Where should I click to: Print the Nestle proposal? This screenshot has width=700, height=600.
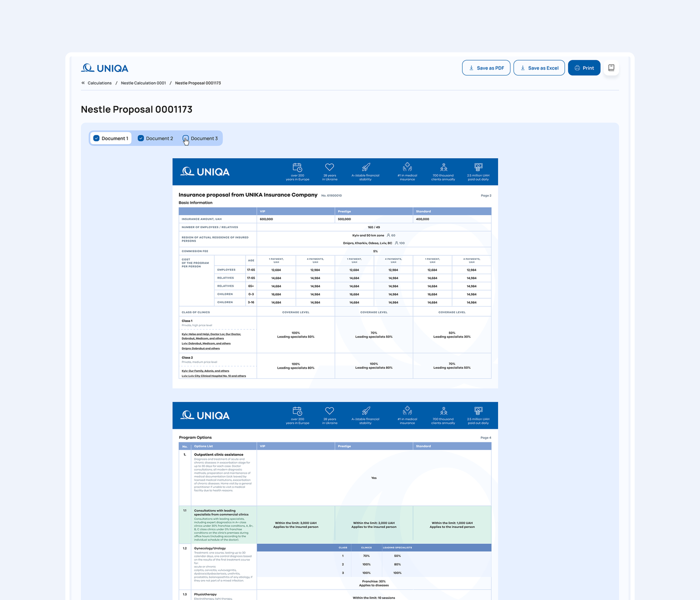coord(584,68)
